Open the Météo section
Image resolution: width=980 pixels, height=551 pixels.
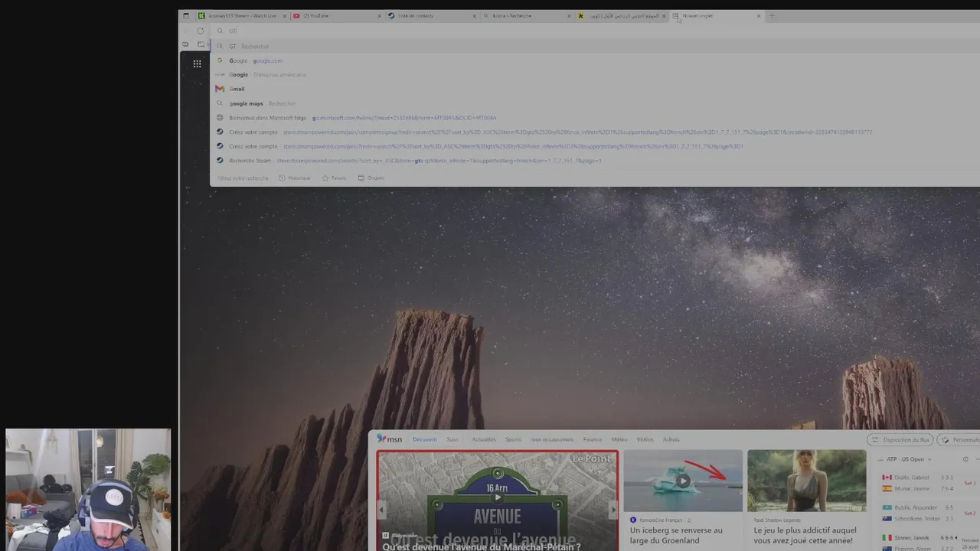point(619,439)
